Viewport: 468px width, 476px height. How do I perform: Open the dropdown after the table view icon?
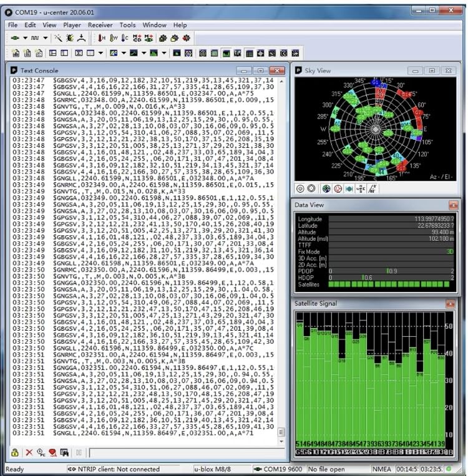pos(100,53)
